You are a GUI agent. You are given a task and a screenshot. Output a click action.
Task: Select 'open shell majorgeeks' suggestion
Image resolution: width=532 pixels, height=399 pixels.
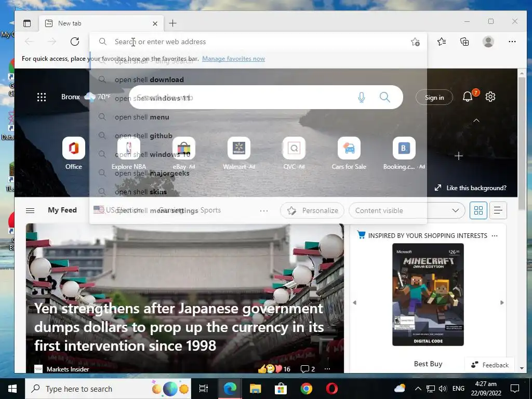(x=258, y=173)
